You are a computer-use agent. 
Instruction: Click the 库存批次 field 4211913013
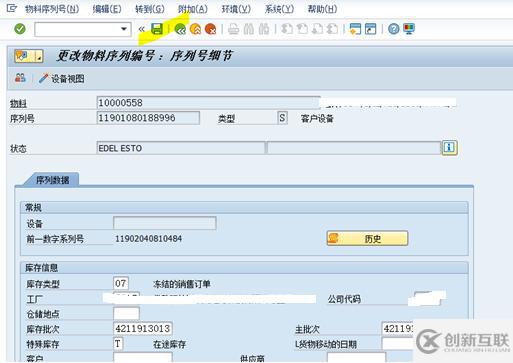[x=143, y=329]
